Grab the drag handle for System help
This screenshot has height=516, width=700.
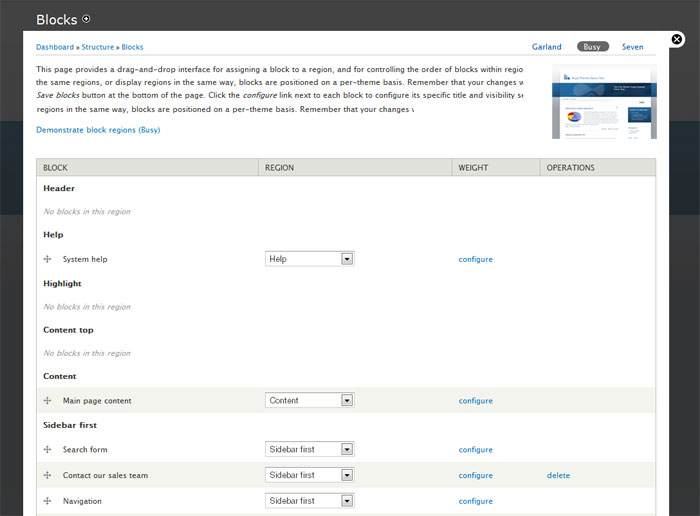click(x=47, y=259)
